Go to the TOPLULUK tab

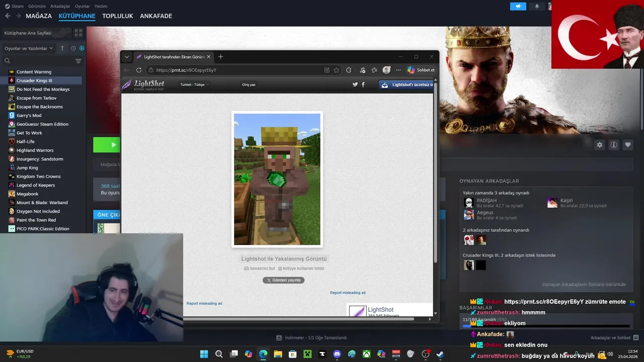[x=118, y=16]
